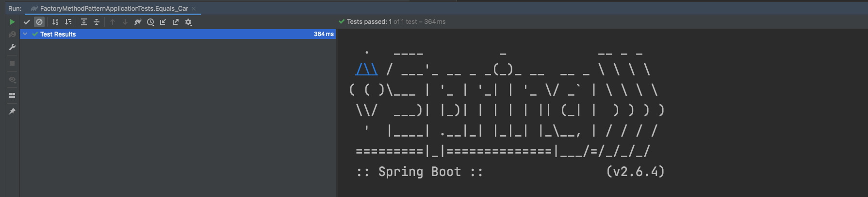
Task: Open the test runner settings gear
Action: (189, 22)
